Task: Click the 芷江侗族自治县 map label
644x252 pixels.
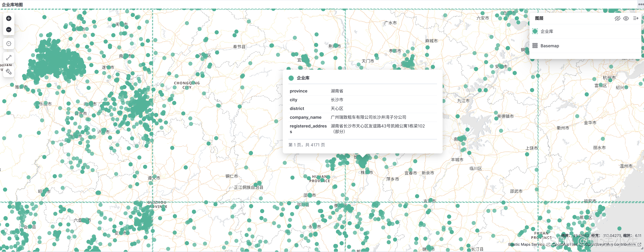Action: point(248,187)
